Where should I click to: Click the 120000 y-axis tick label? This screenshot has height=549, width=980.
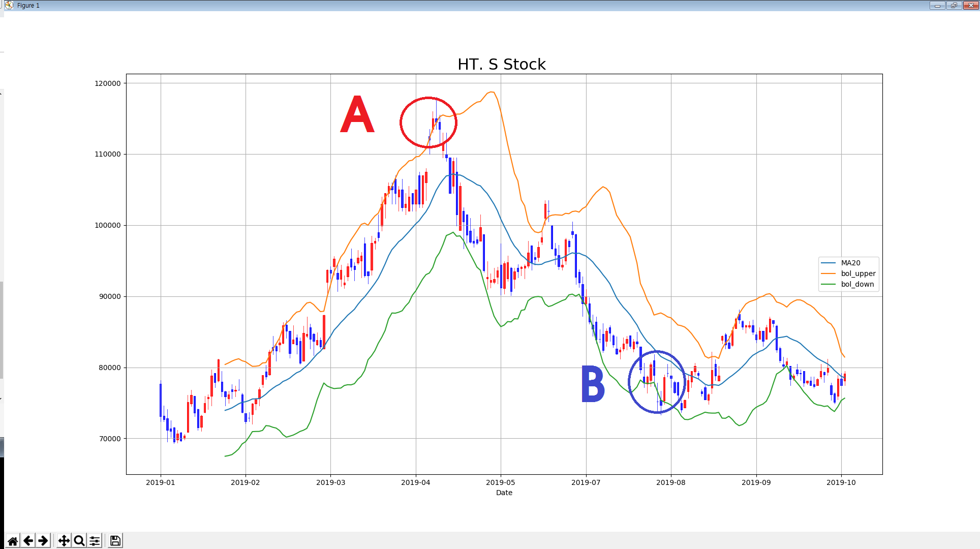pyautogui.click(x=107, y=83)
